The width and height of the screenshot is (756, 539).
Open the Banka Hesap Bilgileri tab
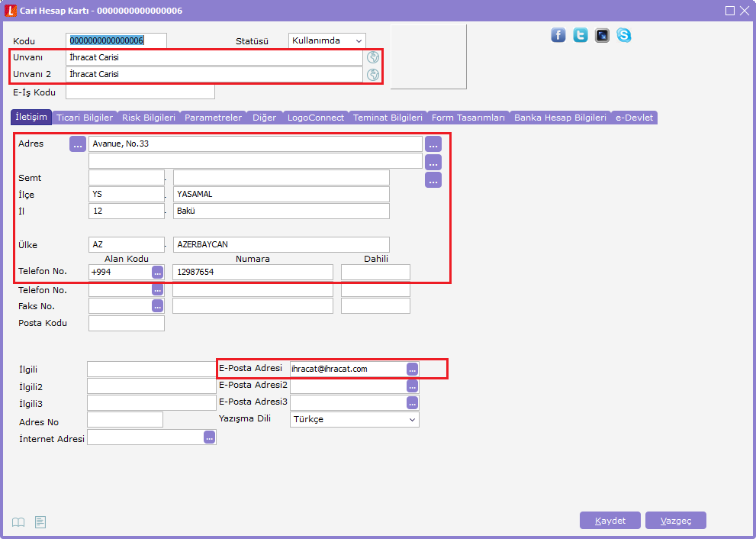(x=560, y=118)
